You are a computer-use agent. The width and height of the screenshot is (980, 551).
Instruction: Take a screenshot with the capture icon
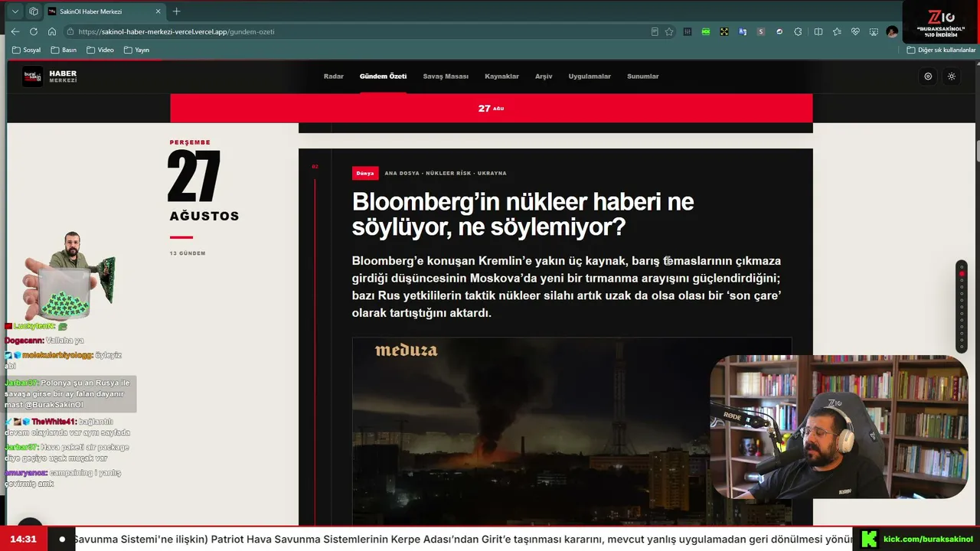tap(874, 31)
